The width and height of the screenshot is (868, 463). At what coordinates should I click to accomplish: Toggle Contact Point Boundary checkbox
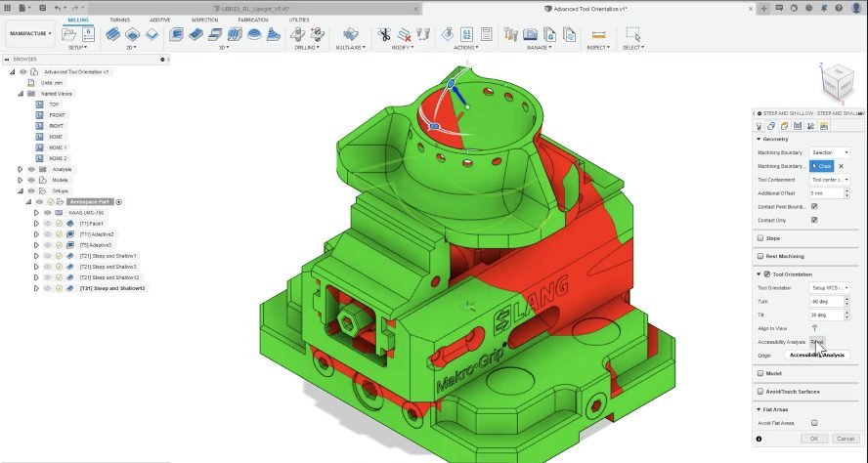(x=814, y=206)
